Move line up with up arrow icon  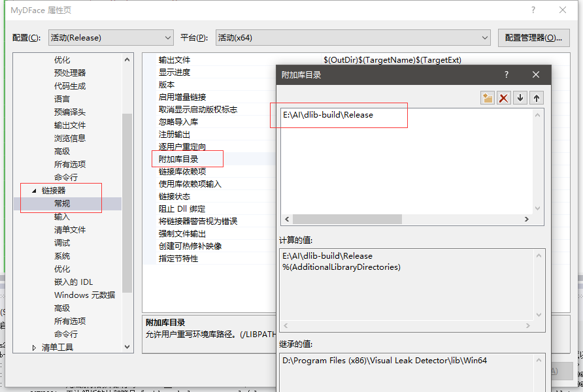click(536, 98)
